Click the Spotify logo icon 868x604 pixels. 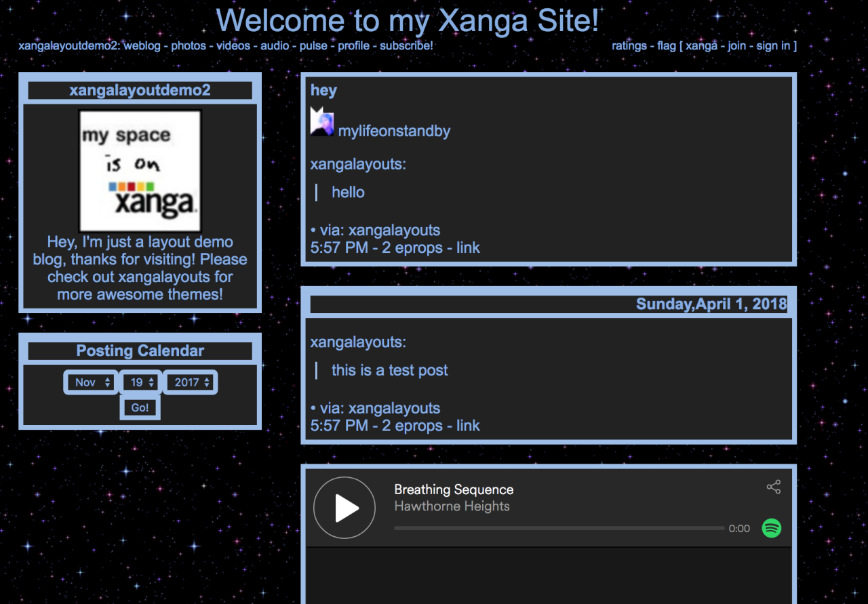772,528
